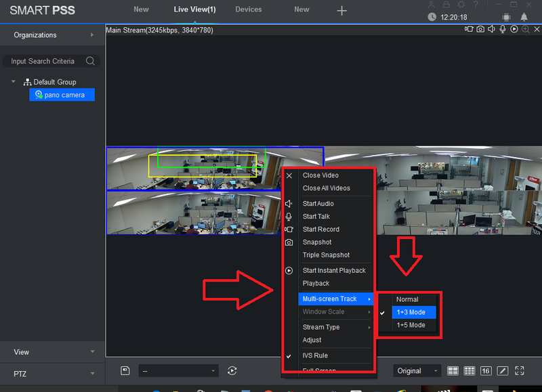Open the Original scale dropdown
Screen dimensions: 542x392
417,371
